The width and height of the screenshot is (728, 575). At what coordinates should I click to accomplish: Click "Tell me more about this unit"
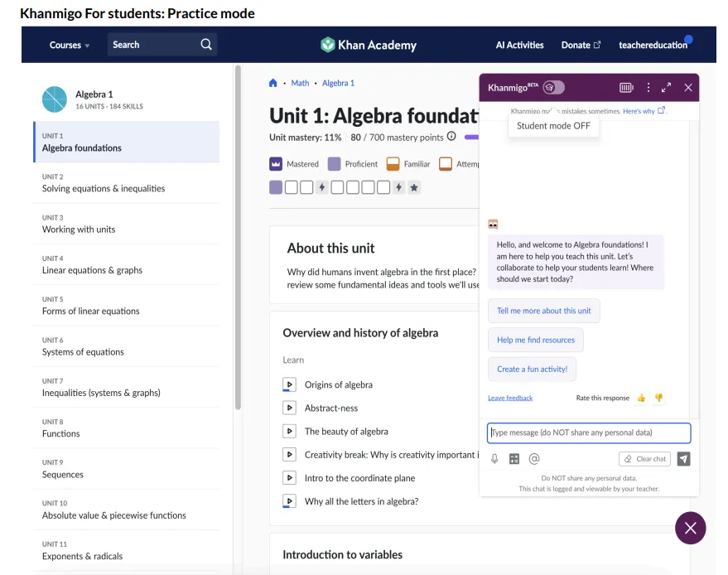coord(543,311)
